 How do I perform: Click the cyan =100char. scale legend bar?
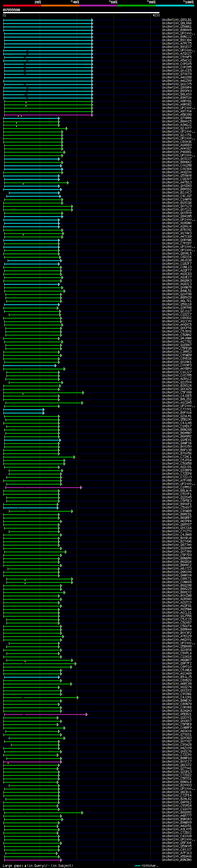click(x=137, y=866)
